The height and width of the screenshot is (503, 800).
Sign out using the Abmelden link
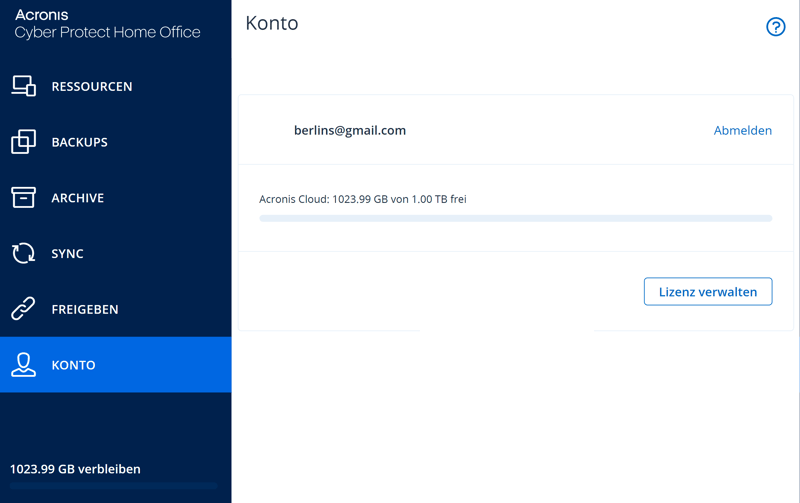742,131
